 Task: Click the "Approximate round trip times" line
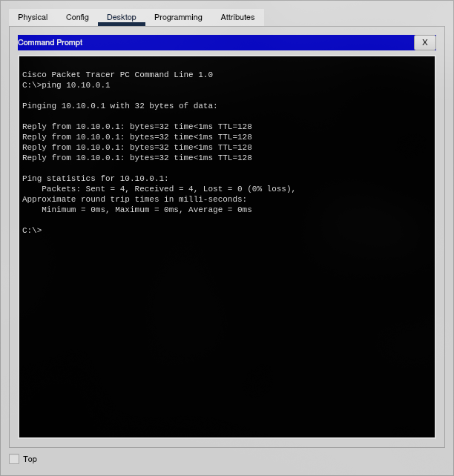click(134, 199)
